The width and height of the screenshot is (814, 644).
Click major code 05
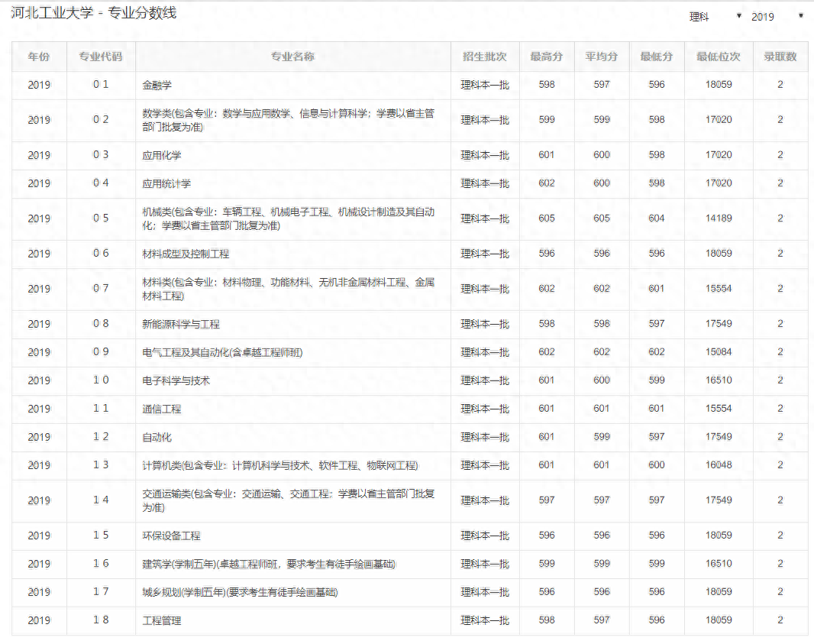pyautogui.click(x=101, y=218)
